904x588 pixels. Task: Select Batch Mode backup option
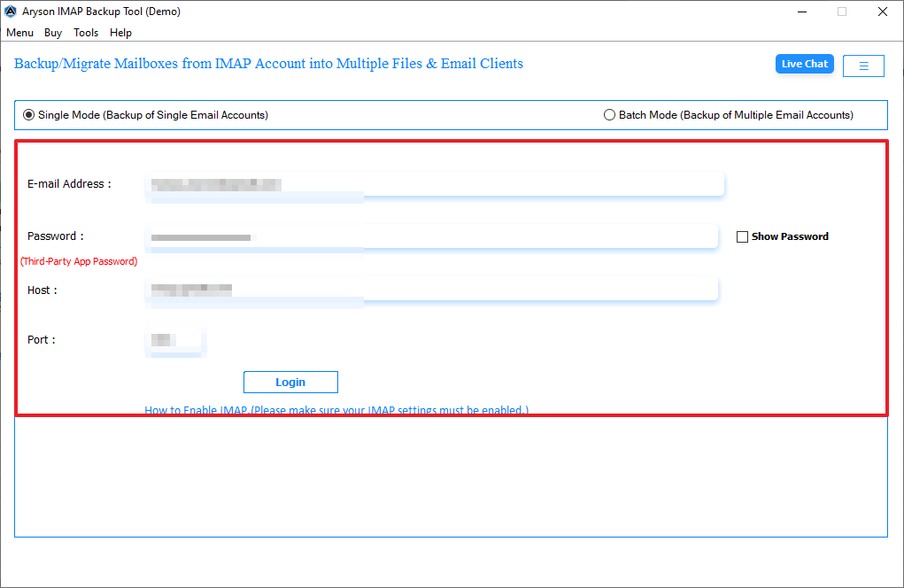pyautogui.click(x=728, y=115)
